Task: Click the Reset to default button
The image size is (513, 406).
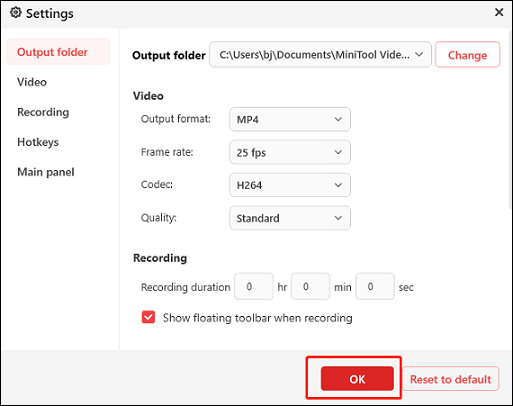Action: [x=451, y=379]
